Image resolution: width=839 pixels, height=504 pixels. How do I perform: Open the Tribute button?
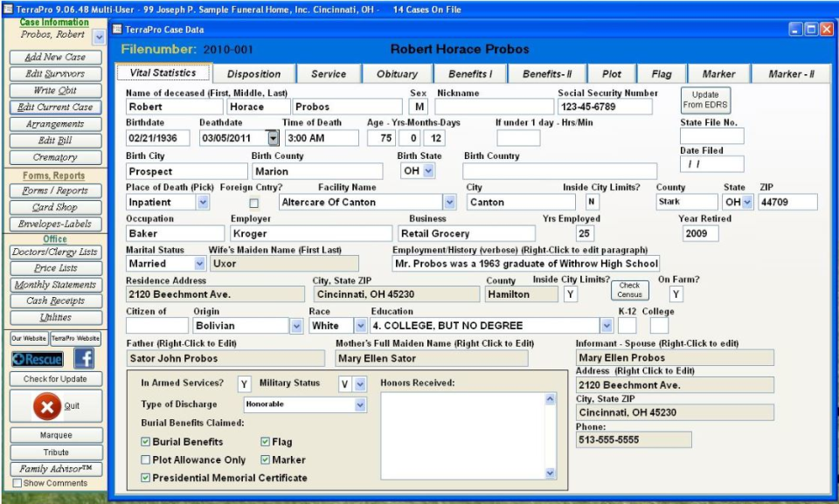[56, 452]
